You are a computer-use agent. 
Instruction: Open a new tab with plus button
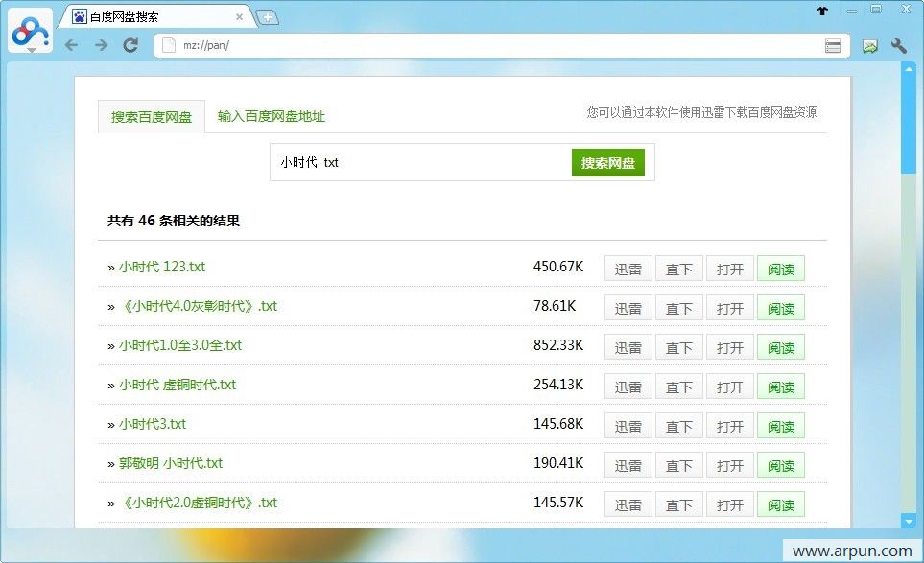click(268, 17)
